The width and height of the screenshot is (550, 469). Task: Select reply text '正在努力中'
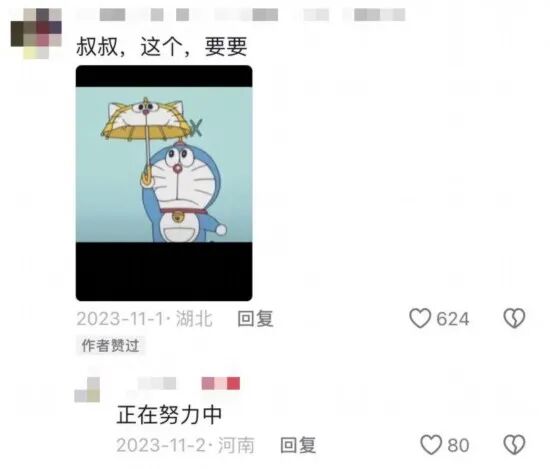coord(169,415)
